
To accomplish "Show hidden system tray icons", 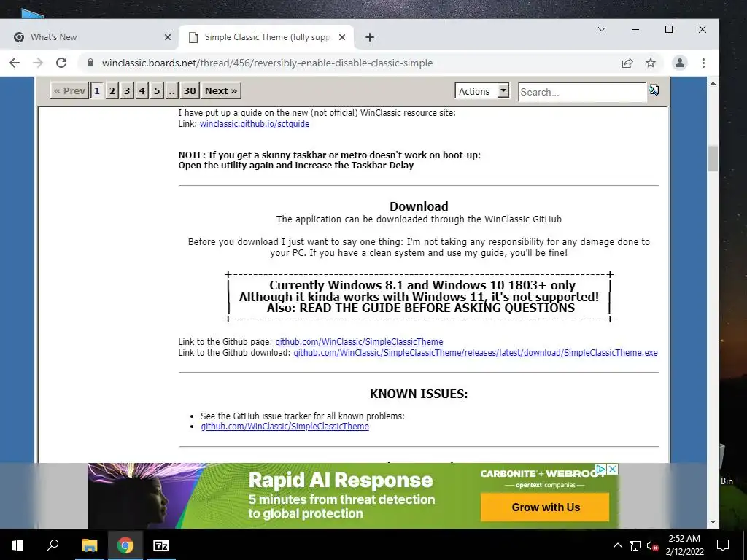I will click(617, 545).
